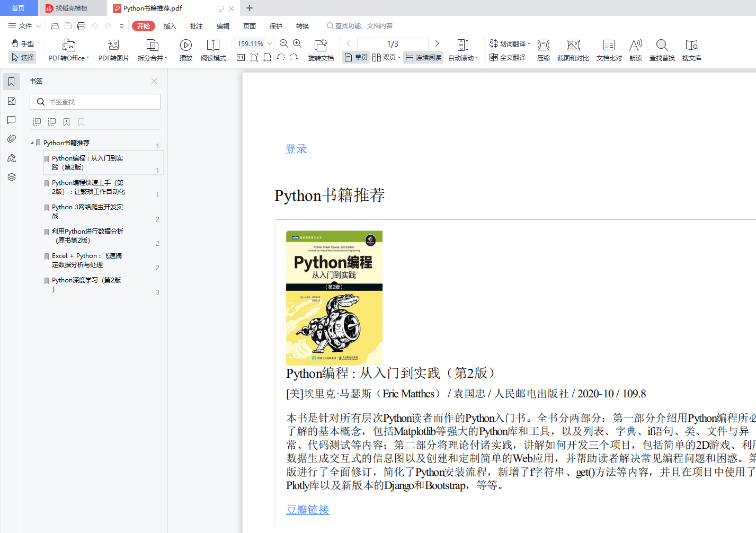This screenshot has height=533, width=756.
Task: Click the 登录 login link
Action: click(296, 149)
